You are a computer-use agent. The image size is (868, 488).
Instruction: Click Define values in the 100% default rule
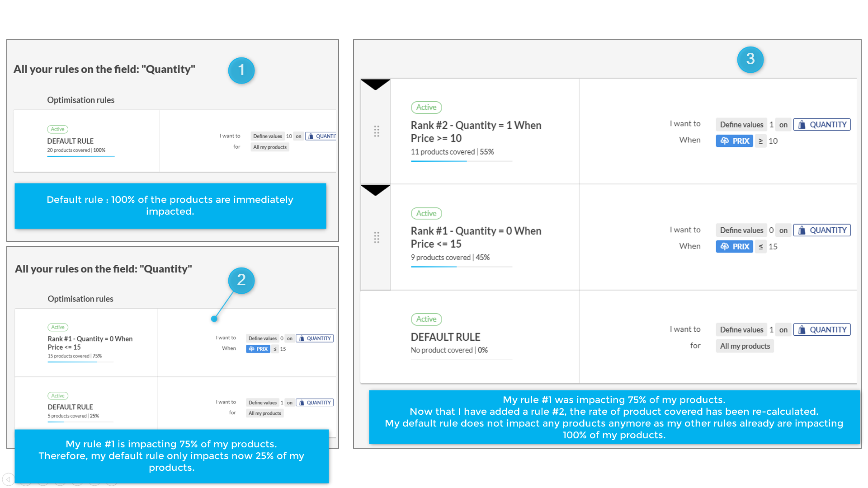pos(267,136)
